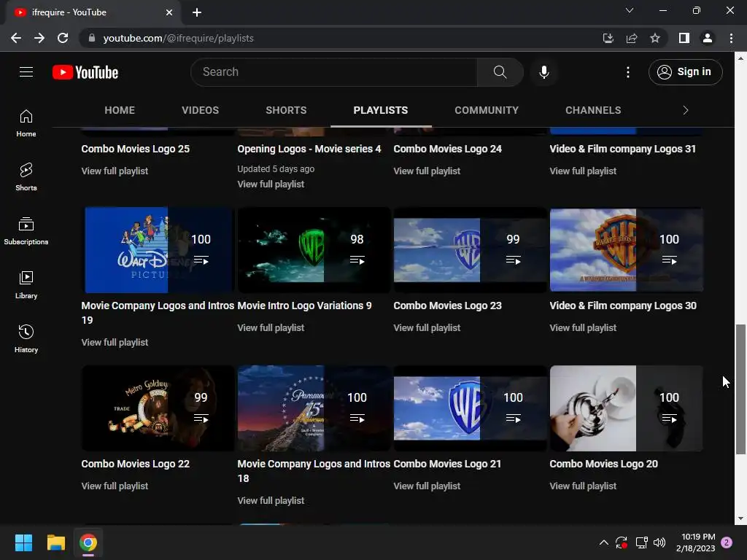Screen dimensions: 747x560
Task: Open the Metro Goldwyn lion playlist thumbnail
Action: coord(158,408)
